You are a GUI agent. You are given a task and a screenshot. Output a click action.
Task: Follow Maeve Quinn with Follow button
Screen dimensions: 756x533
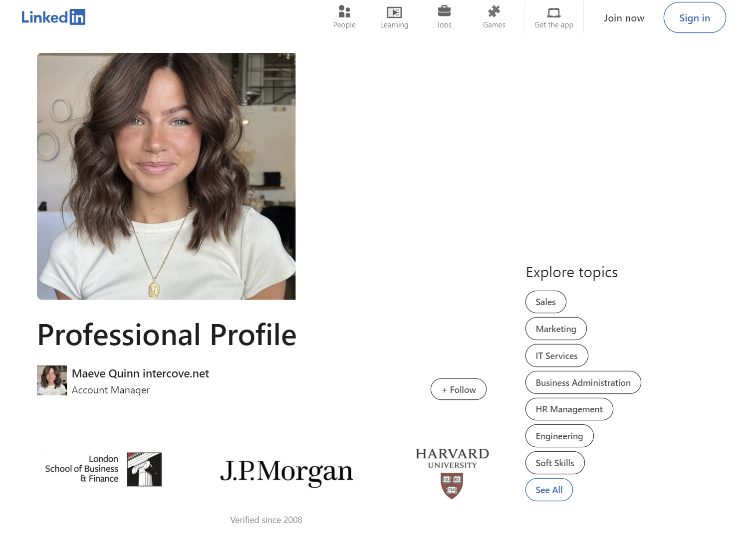459,389
